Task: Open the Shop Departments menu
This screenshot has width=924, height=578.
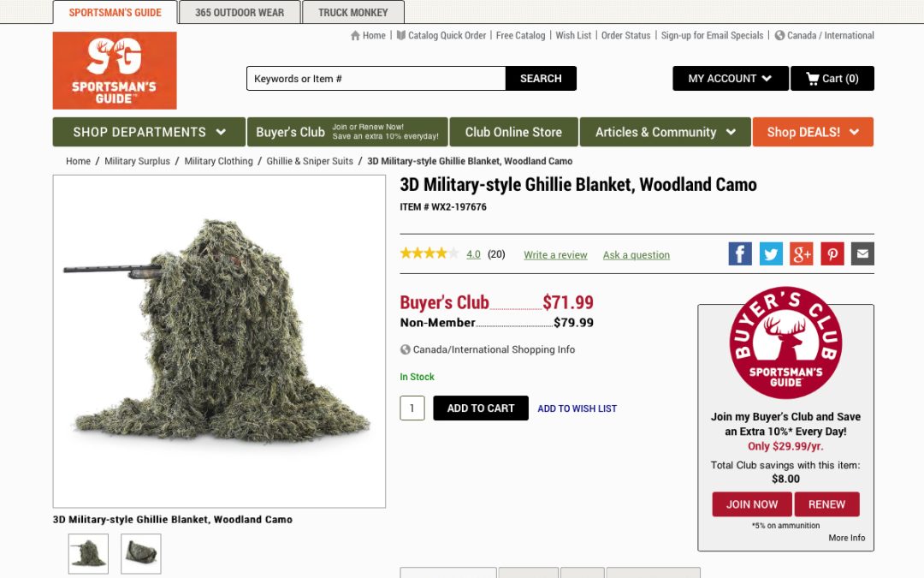Action: pyautogui.click(x=149, y=132)
